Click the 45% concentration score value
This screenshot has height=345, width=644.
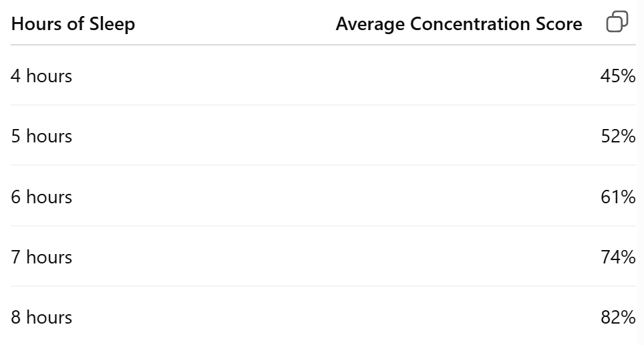coord(618,76)
